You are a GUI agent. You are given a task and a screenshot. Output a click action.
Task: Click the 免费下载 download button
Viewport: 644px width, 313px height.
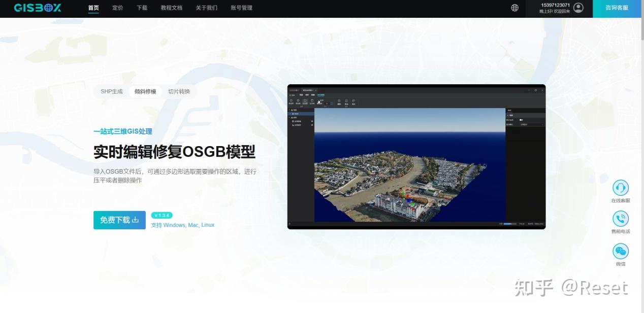(119, 220)
